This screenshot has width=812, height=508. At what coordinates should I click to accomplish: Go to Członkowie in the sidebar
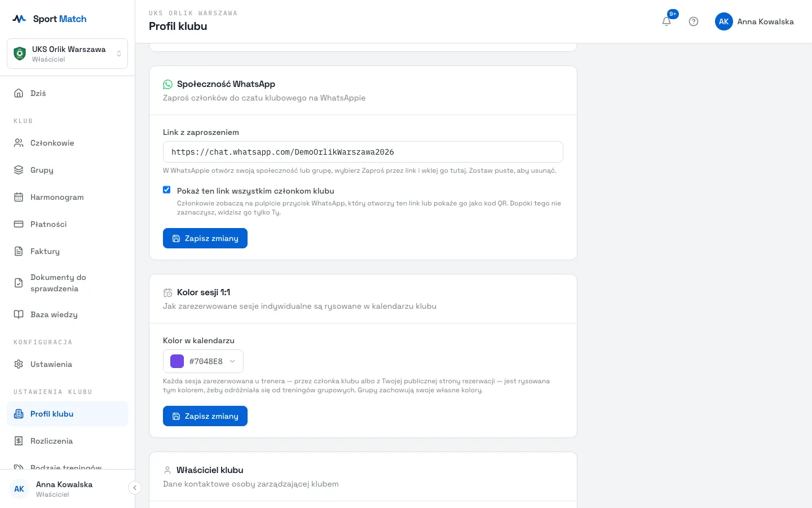coord(67,143)
